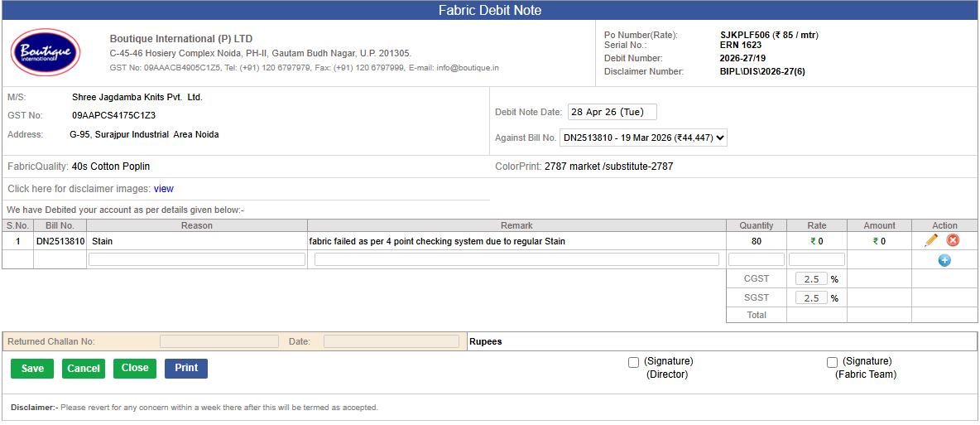
Task: Click color print 2787 market /substitute-2787
Action: click(608, 167)
